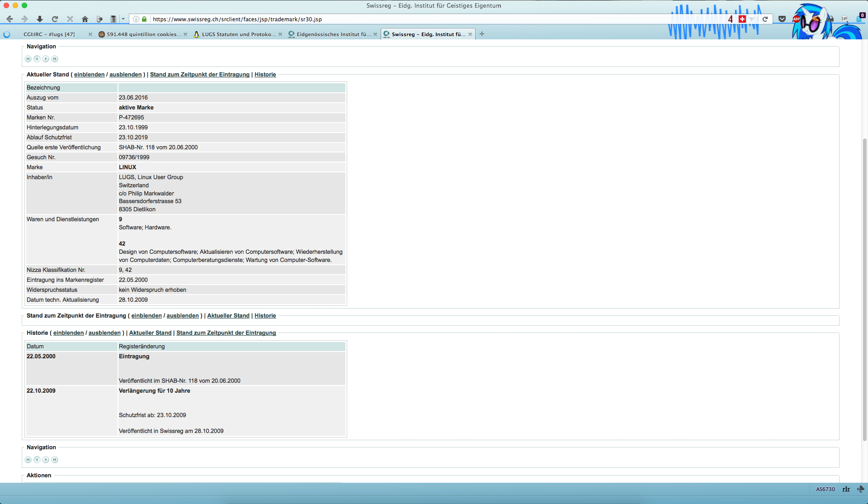This screenshot has height=504, width=868.
Task: Click the status value aktive Marke
Action: pos(136,108)
